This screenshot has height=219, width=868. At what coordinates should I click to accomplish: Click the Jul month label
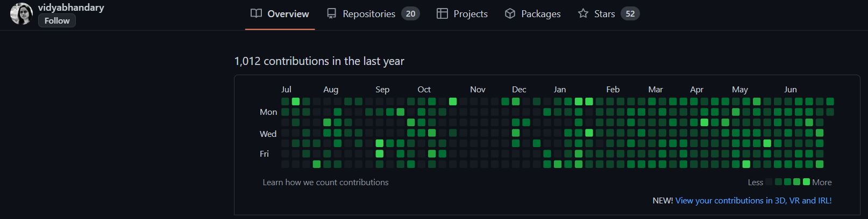tap(286, 90)
